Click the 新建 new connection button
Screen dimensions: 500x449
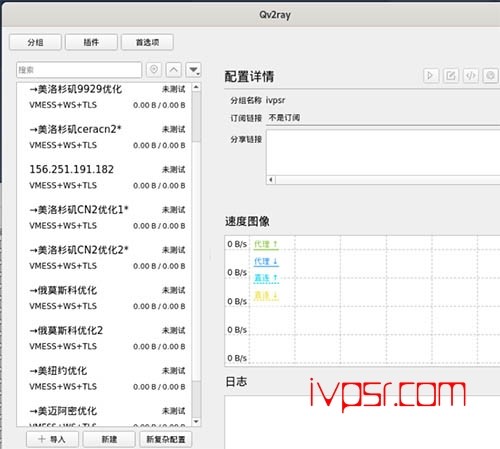[109, 439]
